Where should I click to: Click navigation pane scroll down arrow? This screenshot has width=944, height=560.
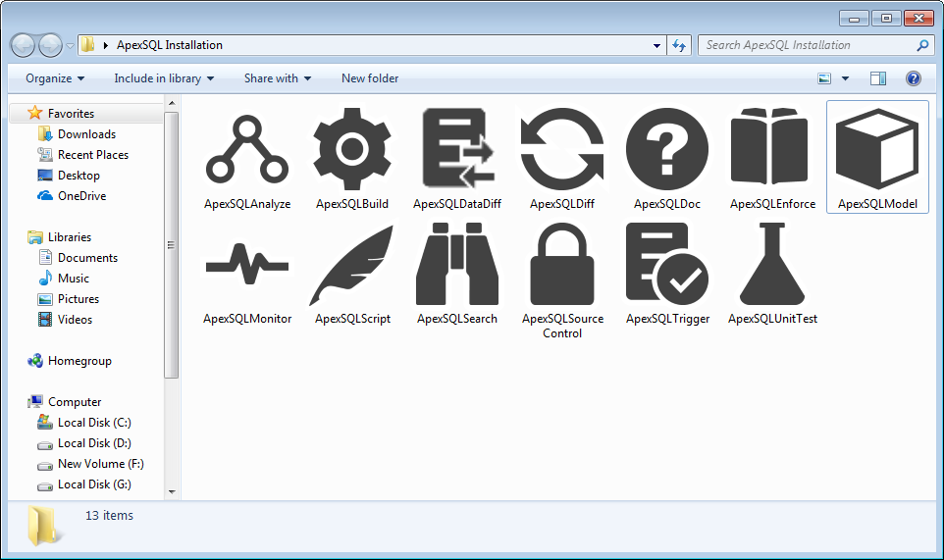(172, 492)
